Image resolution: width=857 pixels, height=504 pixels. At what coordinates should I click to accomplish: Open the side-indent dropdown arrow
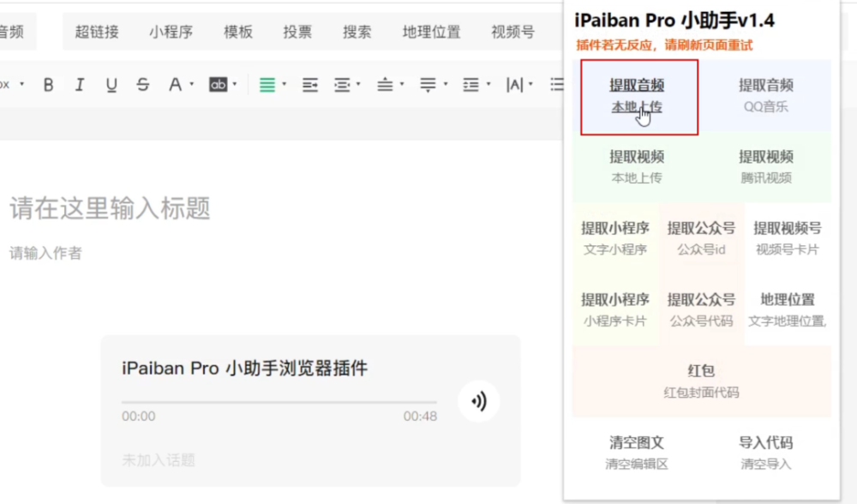(x=358, y=84)
